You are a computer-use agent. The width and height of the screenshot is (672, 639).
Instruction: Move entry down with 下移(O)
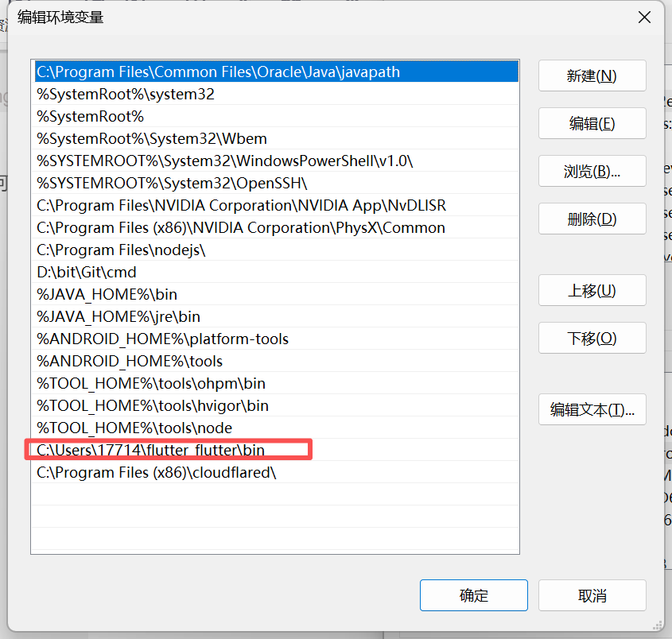pos(592,338)
